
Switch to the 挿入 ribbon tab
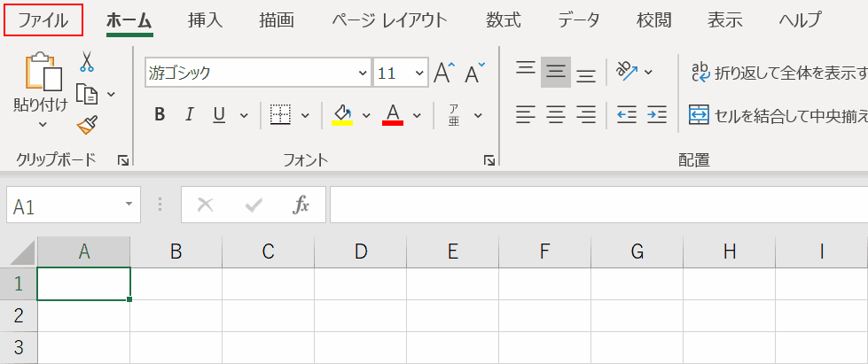(206, 19)
